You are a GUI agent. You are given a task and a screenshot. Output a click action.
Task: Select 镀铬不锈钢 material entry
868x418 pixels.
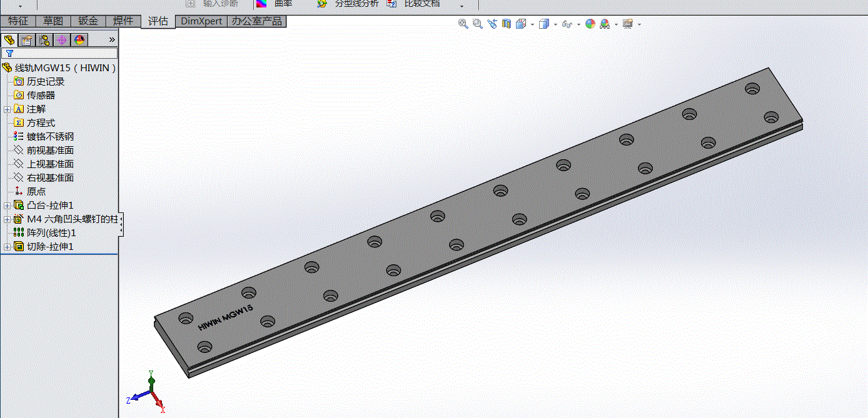click(51, 136)
